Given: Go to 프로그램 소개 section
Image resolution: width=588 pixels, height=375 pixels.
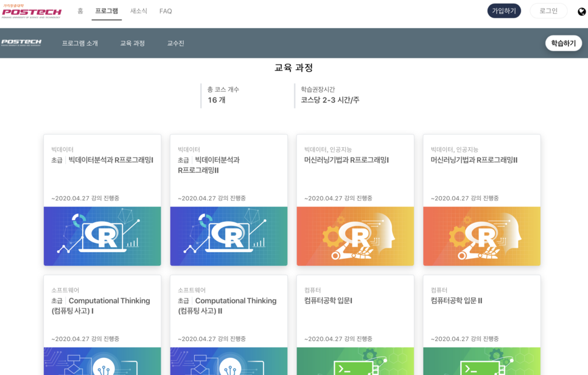Looking at the screenshot, I should coord(80,43).
